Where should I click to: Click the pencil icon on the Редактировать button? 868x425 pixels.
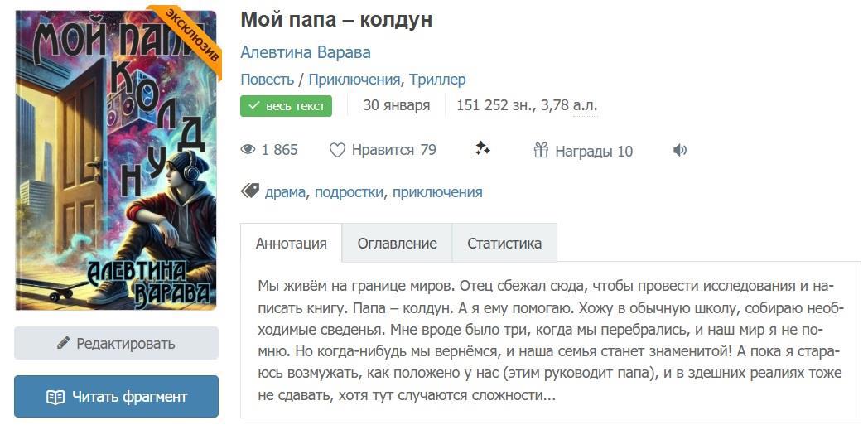tap(63, 343)
